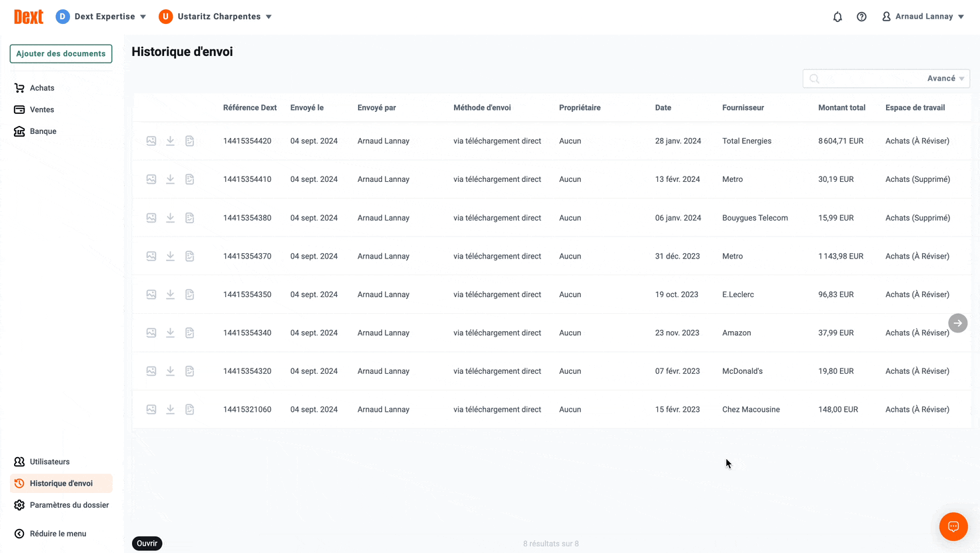
Task: Click amount 1 143,98 EUR
Action: (841, 256)
